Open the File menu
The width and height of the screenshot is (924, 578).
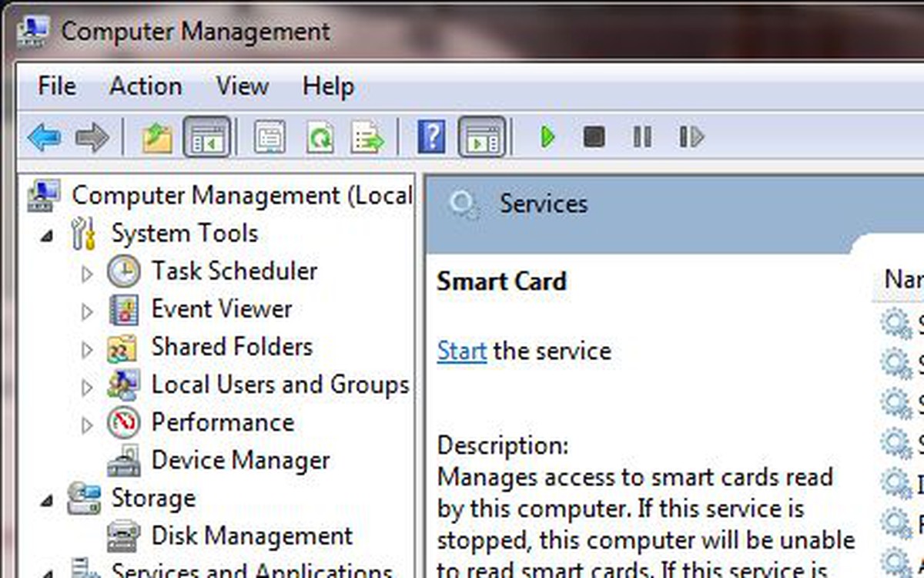(57, 86)
